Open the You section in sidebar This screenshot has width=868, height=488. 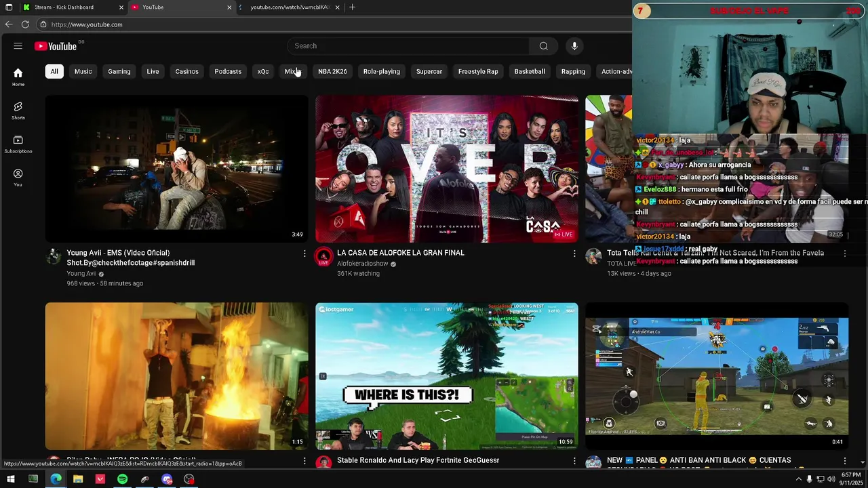[18, 178]
